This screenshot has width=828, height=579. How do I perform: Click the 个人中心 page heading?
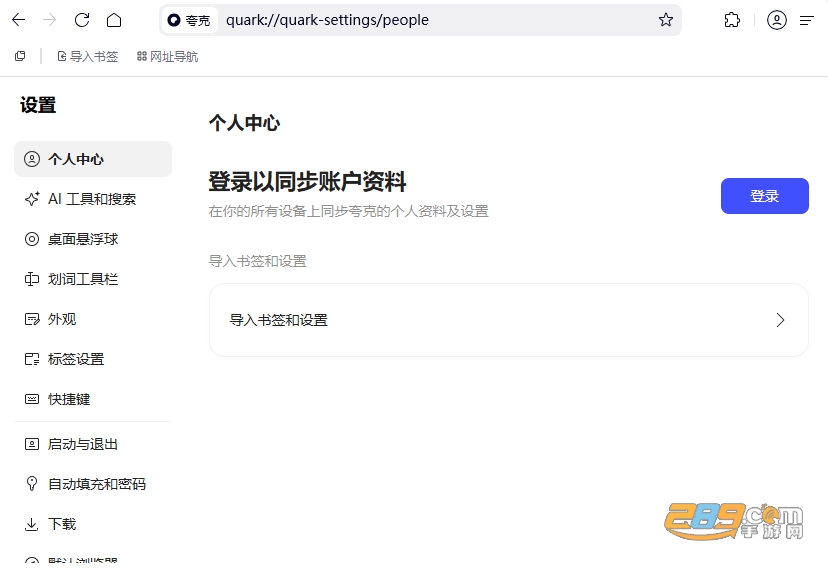click(244, 123)
